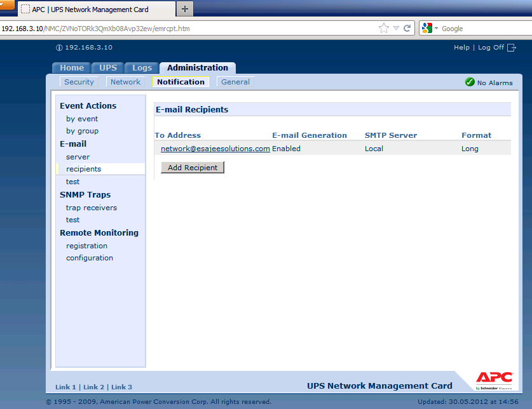
Task: Click the No Alarms status text
Action: coord(494,83)
